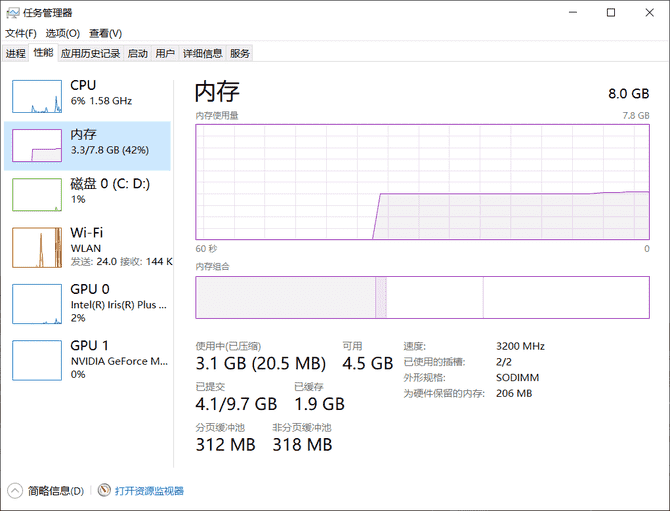Collapse to fewer details (简略信息) arrow

pos(15,491)
